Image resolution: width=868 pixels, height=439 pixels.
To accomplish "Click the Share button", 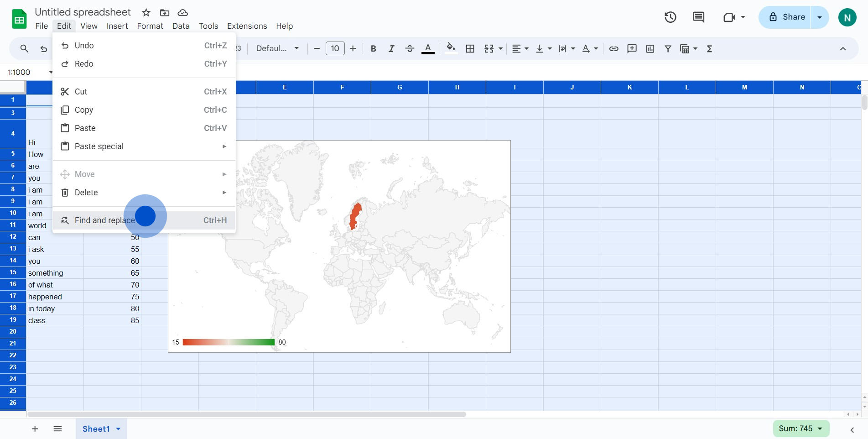I will tap(785, 17).
